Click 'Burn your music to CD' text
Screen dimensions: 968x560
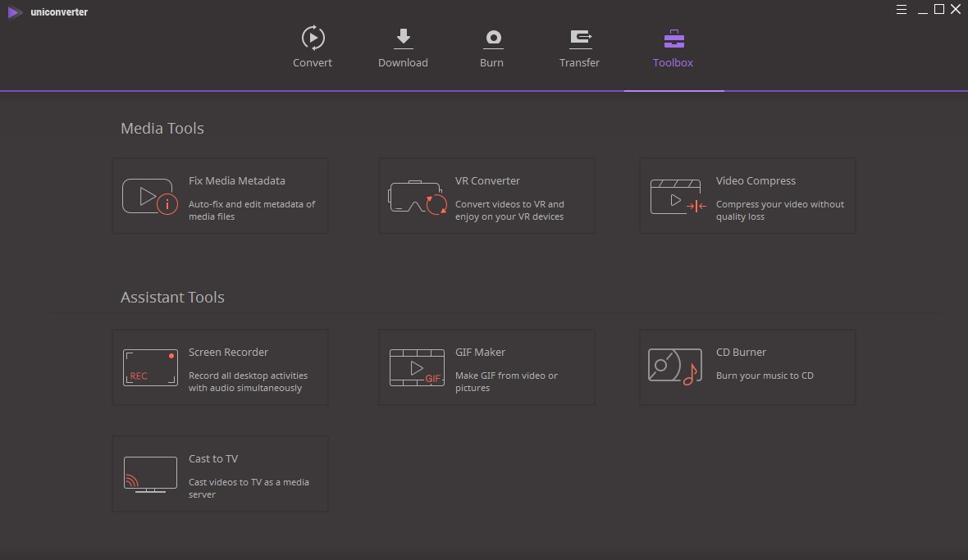(765, 376)
